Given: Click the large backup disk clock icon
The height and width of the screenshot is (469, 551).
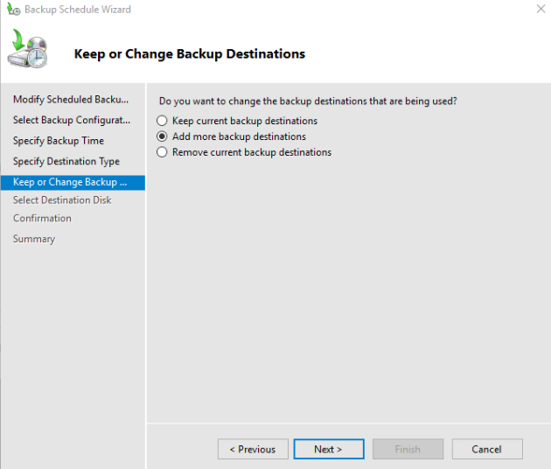Looking at the screenshot, I should pos(28,49).
